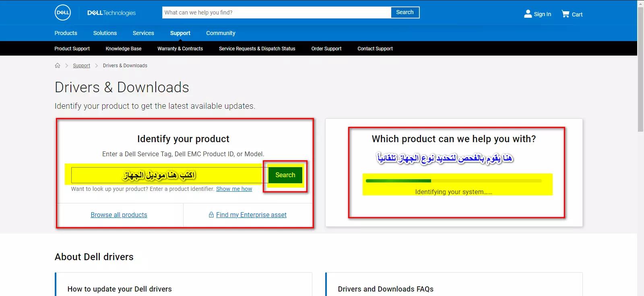The image size is (644, 296).
Task: Click the round Dell logo icon
Action: [63, 12]
